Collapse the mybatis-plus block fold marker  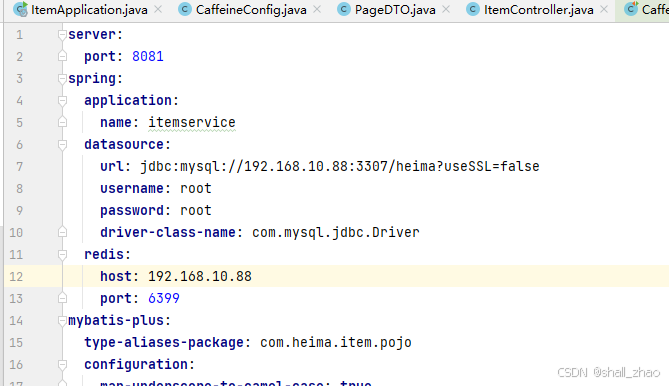coord(62,321)
